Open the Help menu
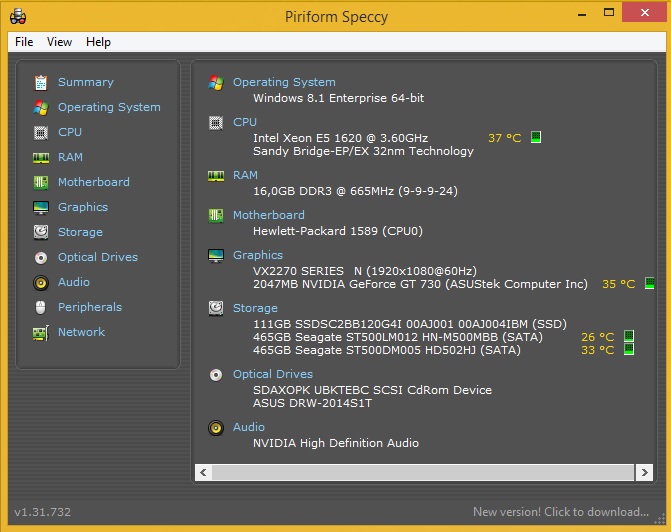This screenshot has height=532, width=671. (98, 42)
